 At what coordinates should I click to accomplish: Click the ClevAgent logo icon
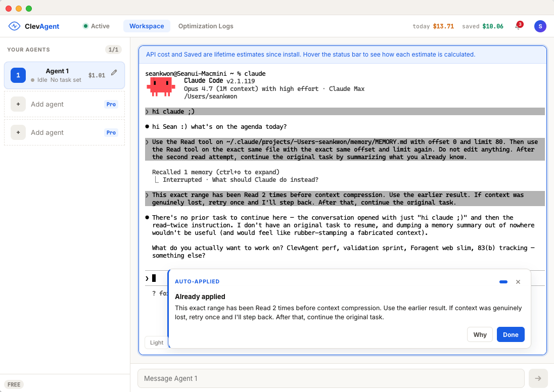(14, 26)
